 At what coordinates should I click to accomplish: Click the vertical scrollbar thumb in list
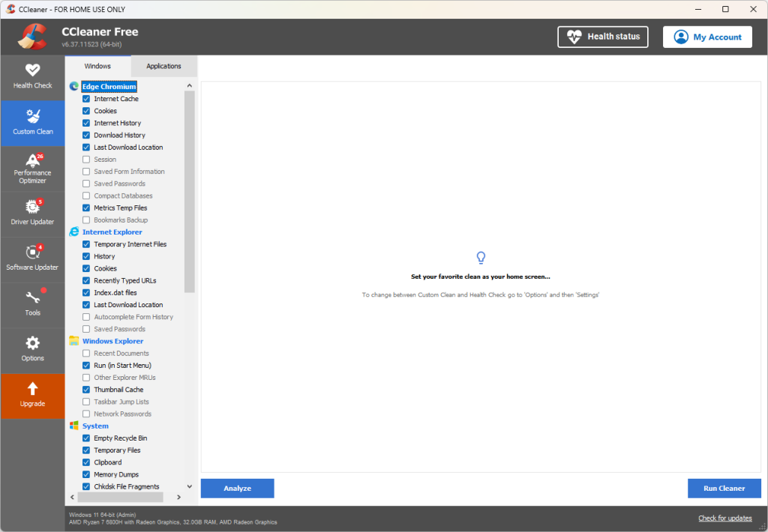190,192
